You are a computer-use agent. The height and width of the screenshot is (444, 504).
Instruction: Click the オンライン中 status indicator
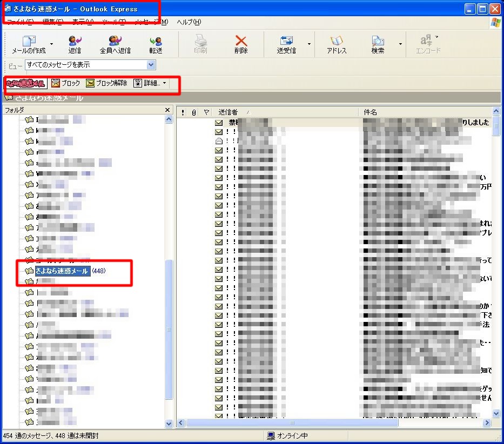(287, 436)
